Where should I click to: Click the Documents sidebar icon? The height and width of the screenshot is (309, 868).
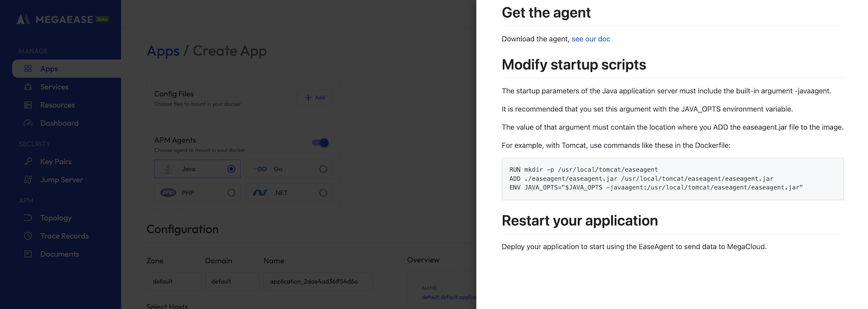pos(28,254)
